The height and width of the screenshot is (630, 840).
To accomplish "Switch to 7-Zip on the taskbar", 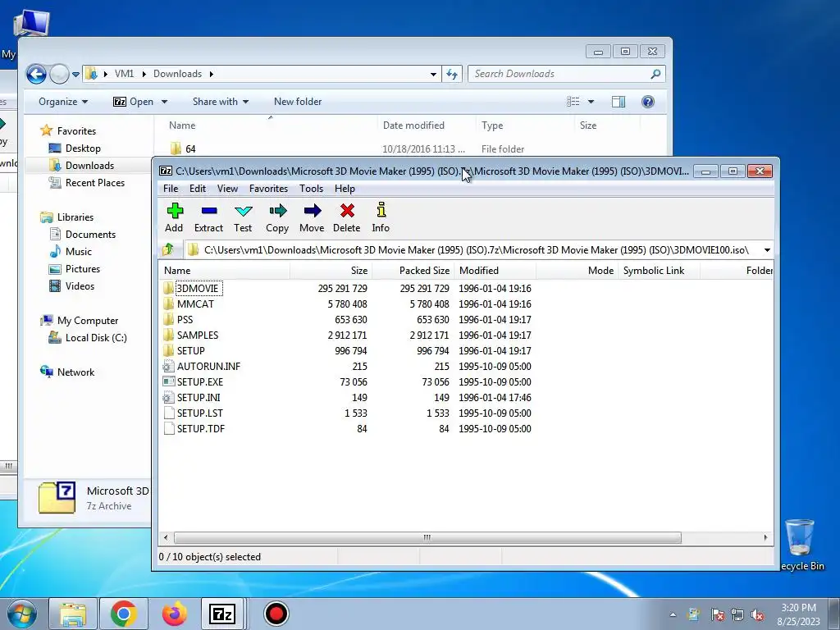I will 222,614.
